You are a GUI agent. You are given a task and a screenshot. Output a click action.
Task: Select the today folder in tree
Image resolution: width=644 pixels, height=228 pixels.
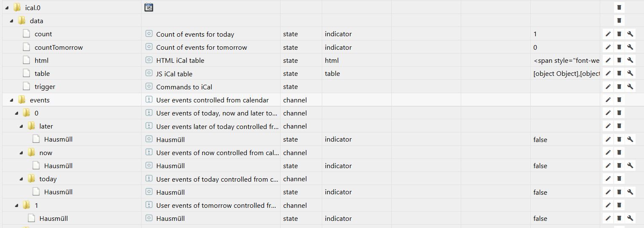click(48, 179)
